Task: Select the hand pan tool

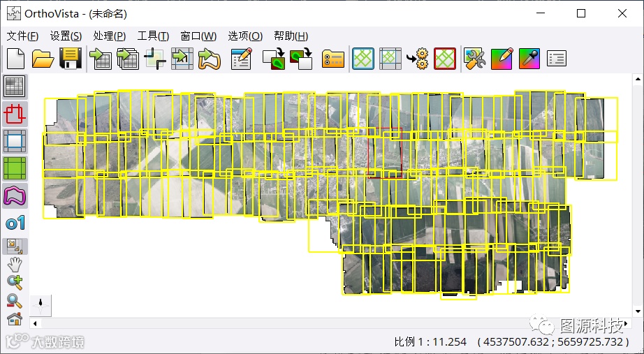Action: click(15, 264)
